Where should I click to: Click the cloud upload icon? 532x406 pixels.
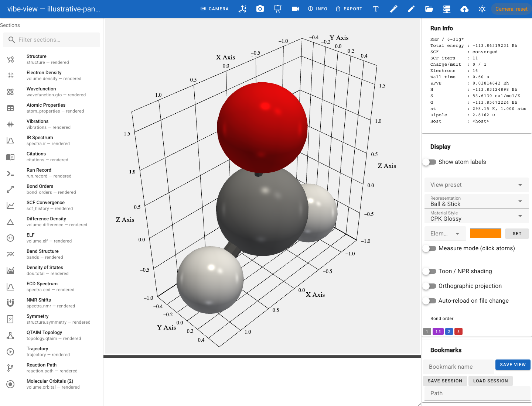[x=464, y=9]
